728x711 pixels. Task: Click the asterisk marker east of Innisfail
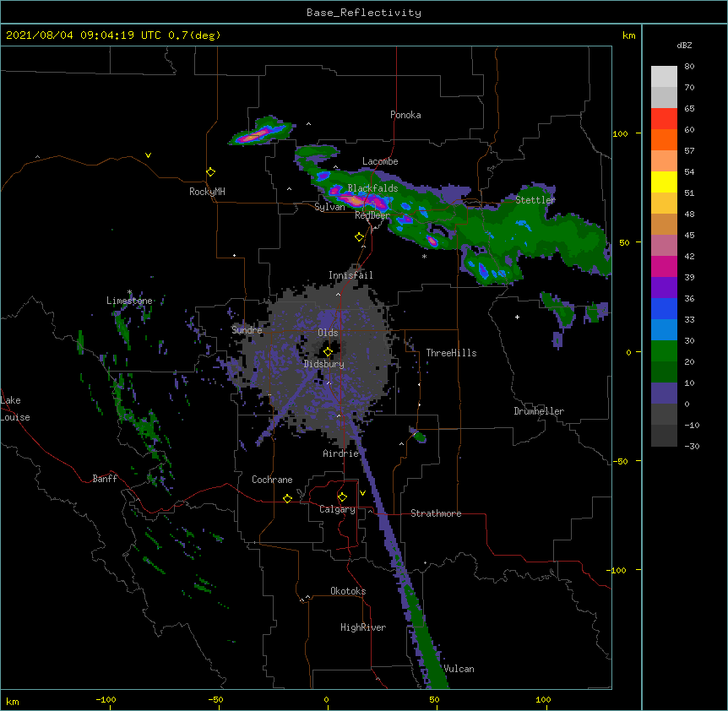[x=424, y=256]
